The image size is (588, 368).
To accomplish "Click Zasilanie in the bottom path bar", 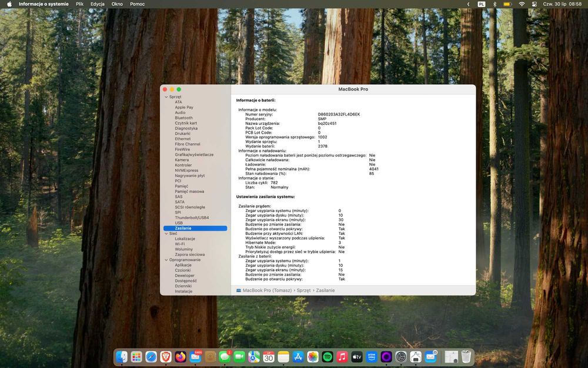I will click(x=325, y=290).
